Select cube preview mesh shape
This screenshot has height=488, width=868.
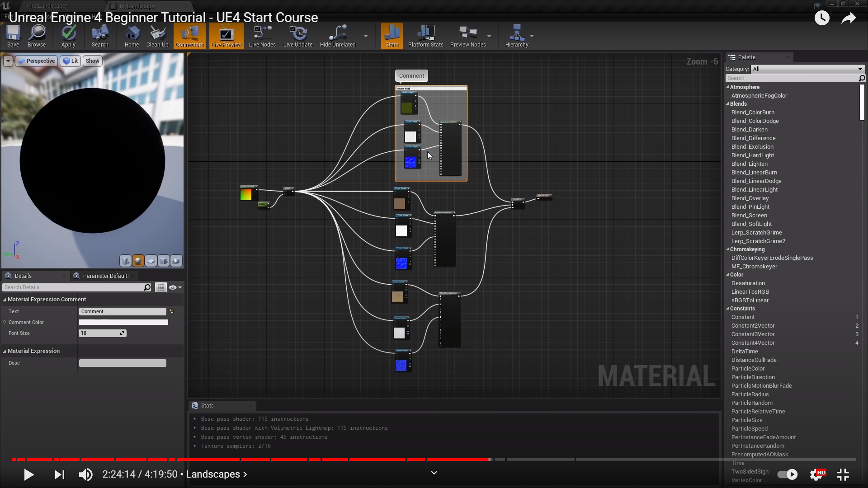(164, 261)
